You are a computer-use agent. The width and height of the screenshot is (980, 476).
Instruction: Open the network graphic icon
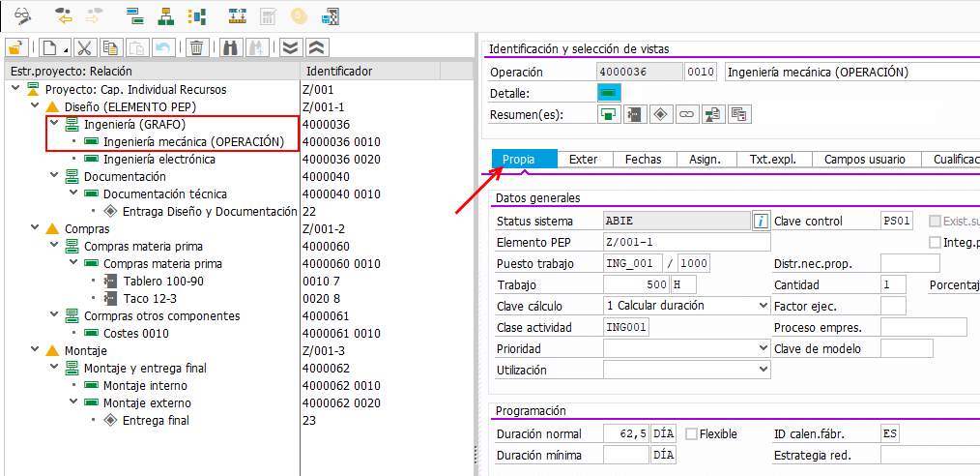click(x=197, y=15)
